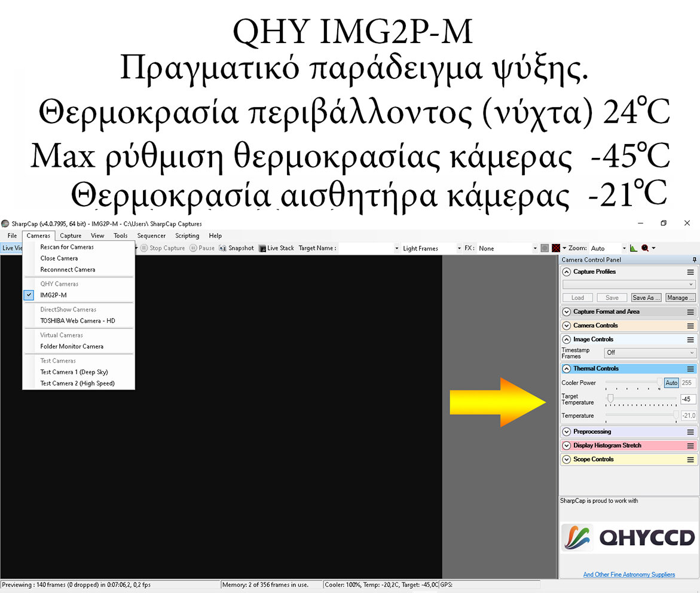Viewport: 700px width, 593px height.
Task: Click the Target Temperature slider handle
Action: (x=610, y=398)
